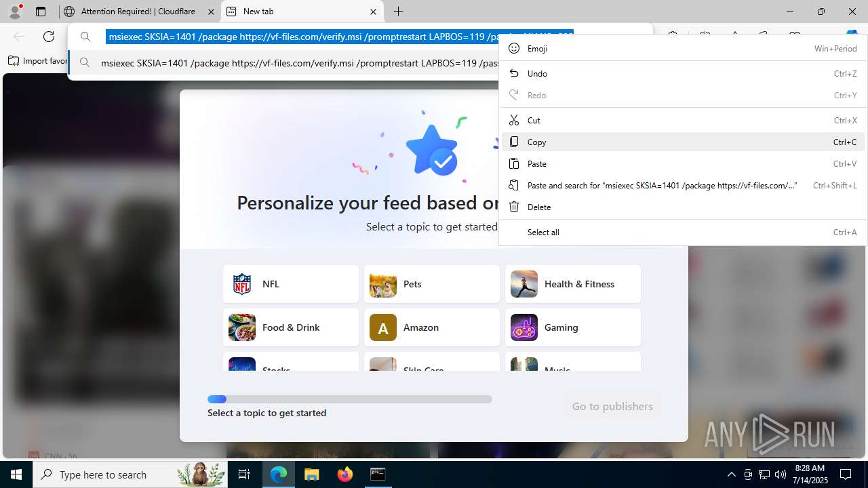Click the address bar search magnifier icon
Screen dimensions: 868x488
(85, 37)
